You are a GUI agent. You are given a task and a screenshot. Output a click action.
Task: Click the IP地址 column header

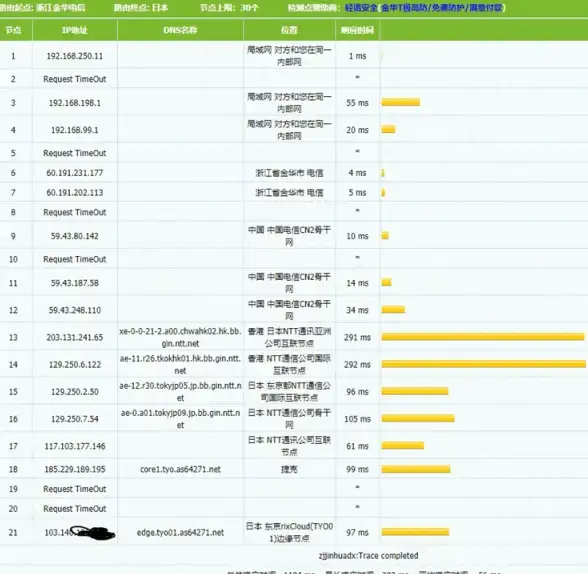[x=75, y=30]
